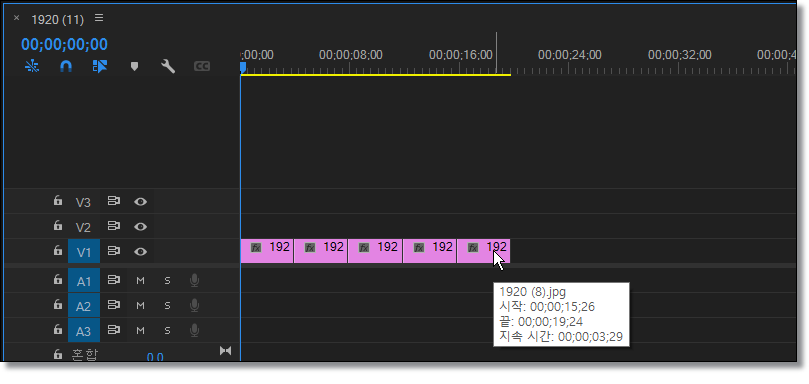Image resolution: width=809 pixels, height=384 pixels.
Task: Toggle the CC captions track button
Action: (202, 66)
